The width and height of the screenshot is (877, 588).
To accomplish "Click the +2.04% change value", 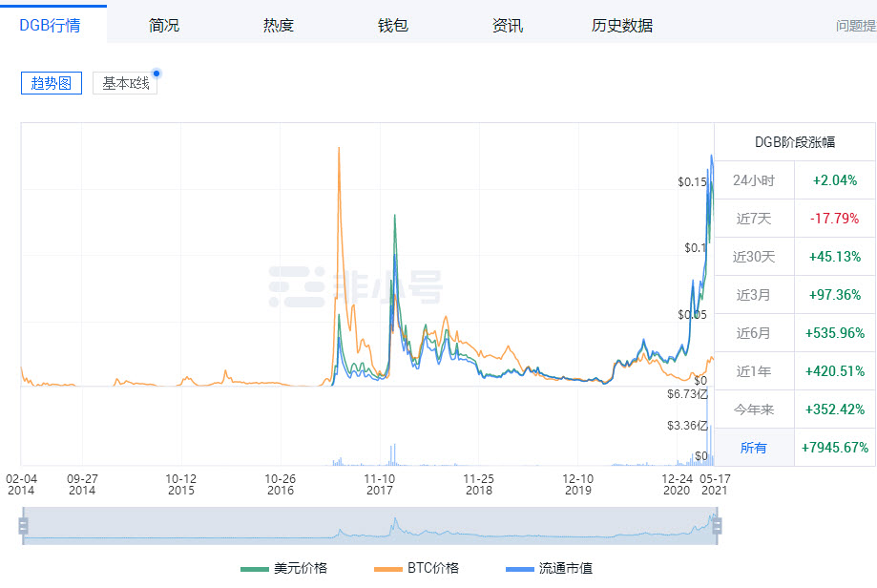I will click(834, 180).
